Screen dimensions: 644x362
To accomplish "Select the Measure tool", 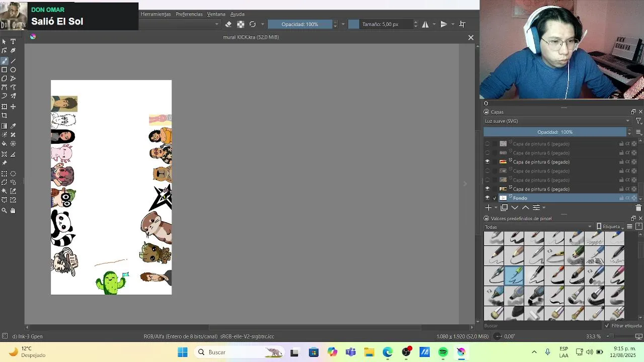I will point(13,154).
